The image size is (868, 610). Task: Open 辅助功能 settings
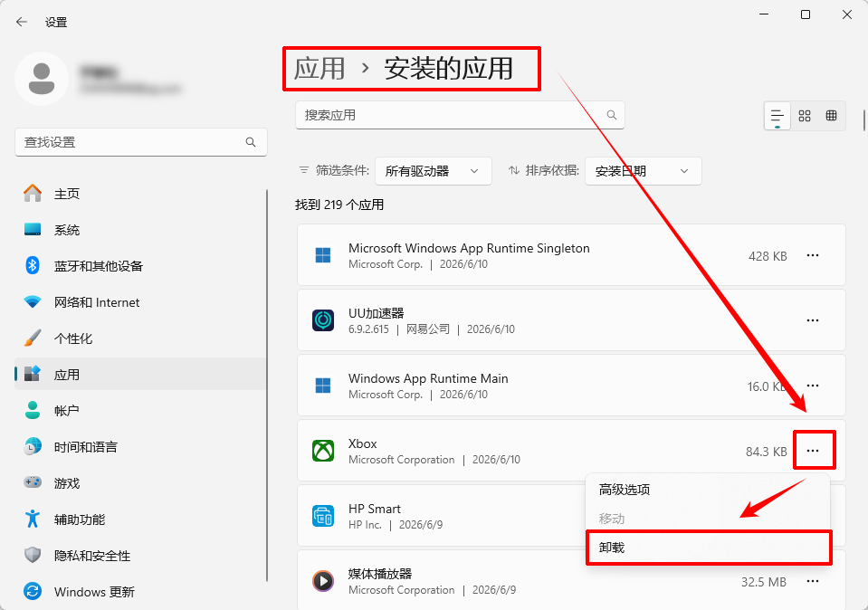point(141,519)
